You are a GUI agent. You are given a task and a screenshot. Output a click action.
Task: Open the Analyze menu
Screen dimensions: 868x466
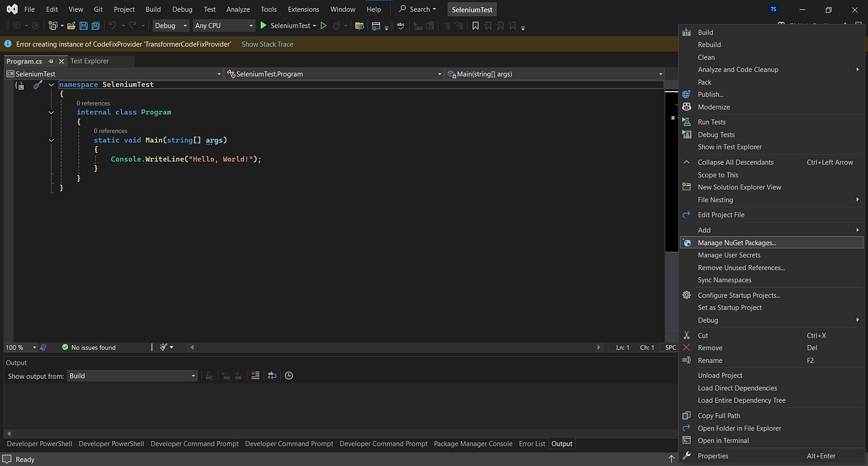pyautogui.click(x=238, y=9)
